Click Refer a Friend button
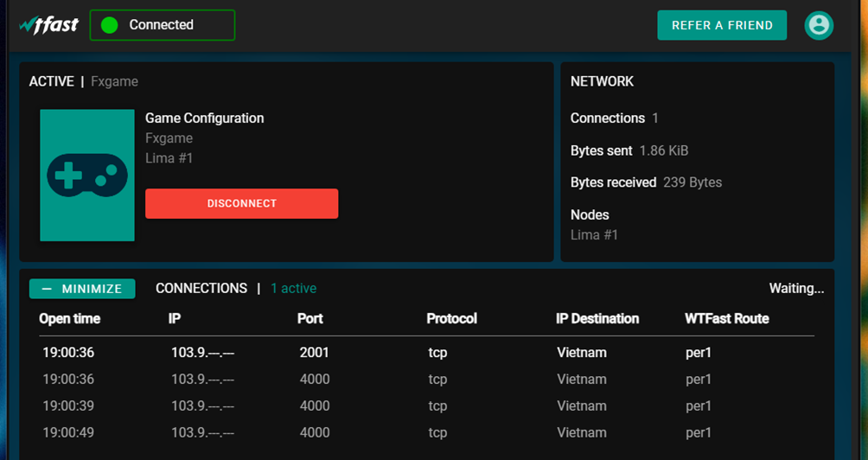Screen dimensions: 868x460 (x=722, y=25)
